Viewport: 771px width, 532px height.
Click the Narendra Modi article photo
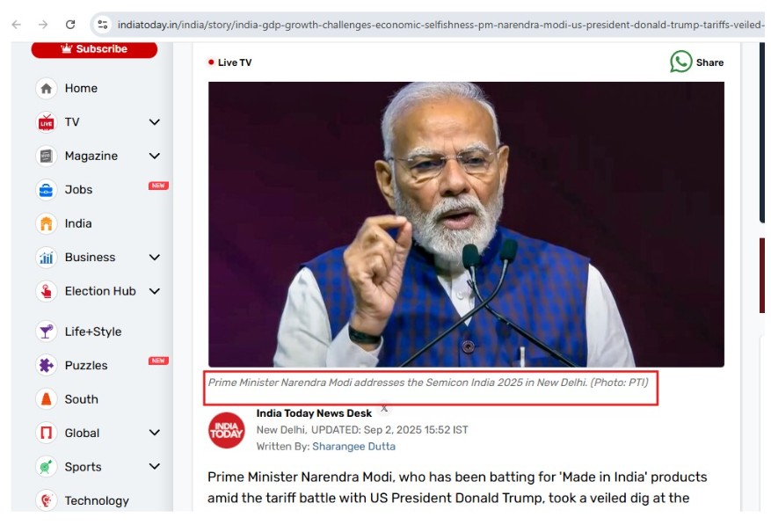click(466, 224)
